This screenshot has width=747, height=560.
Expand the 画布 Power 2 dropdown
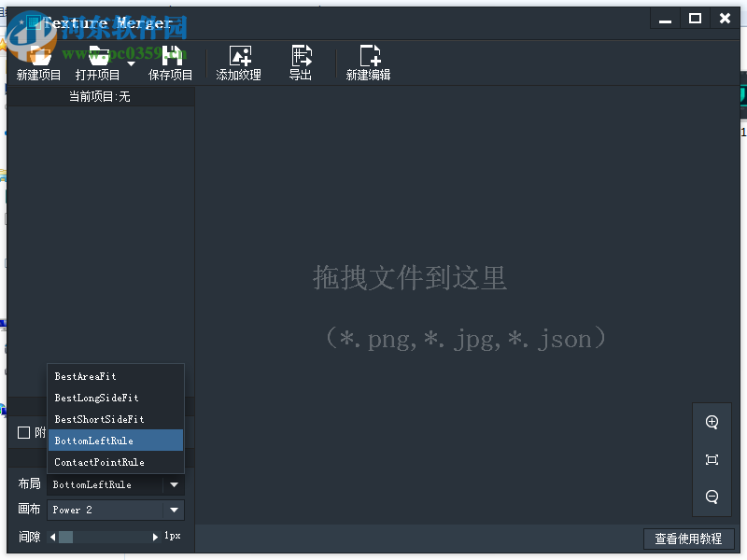(x=175, y=510)
